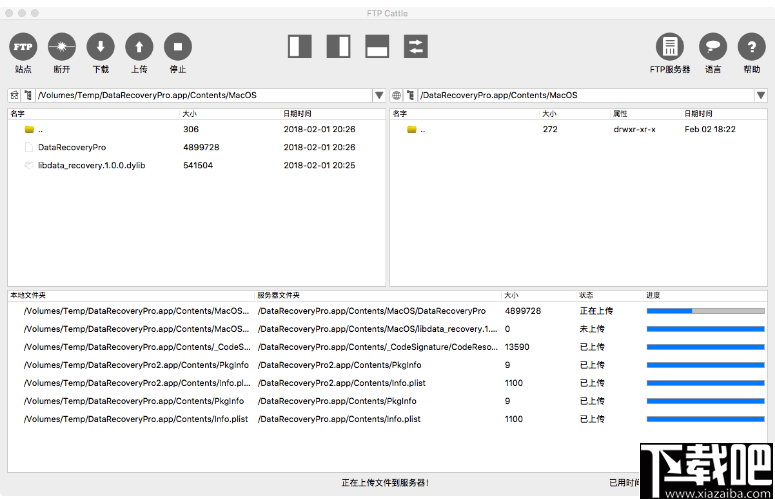Sort remote files by 日期时间 column
The width and height of the screenshot is (775, 499).
point(698,114)
